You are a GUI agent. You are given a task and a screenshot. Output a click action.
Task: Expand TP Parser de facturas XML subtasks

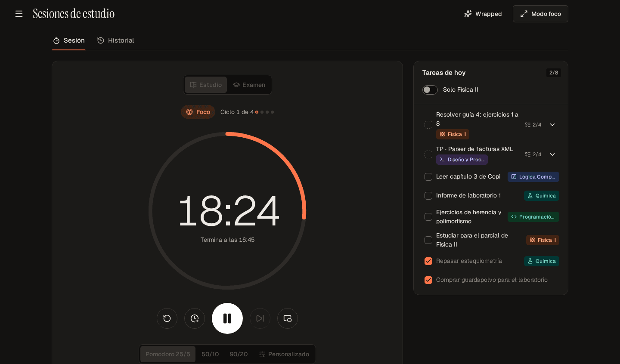tap(552, 154)
